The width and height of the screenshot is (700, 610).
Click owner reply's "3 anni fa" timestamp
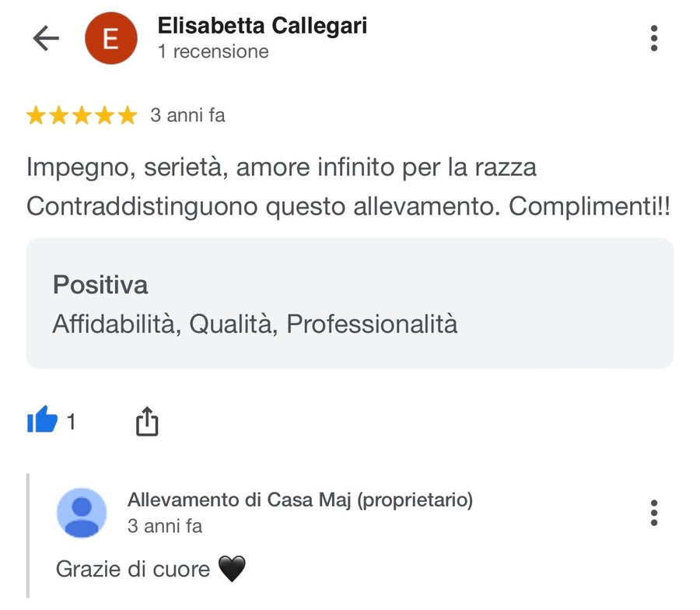165,526
